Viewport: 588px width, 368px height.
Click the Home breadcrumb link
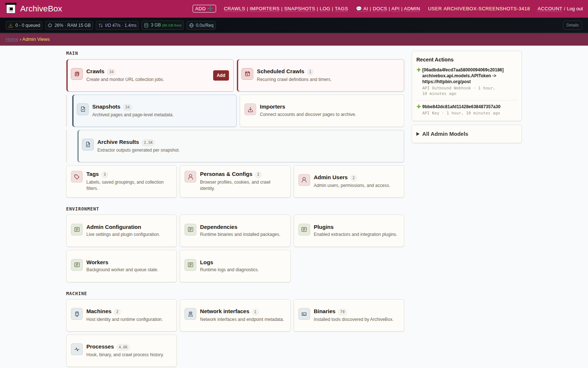click(x=12, y=39)
